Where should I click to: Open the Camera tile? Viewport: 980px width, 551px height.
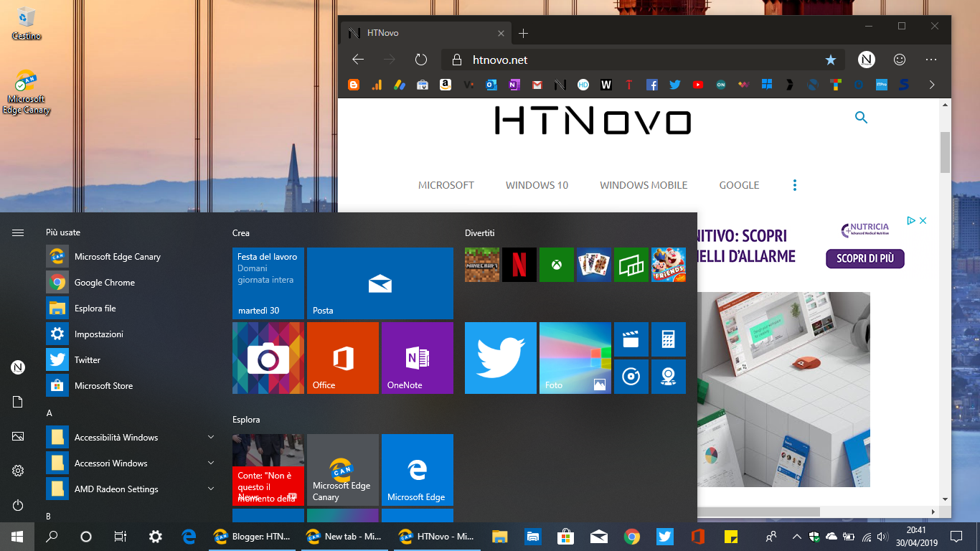tap(268, 358)
